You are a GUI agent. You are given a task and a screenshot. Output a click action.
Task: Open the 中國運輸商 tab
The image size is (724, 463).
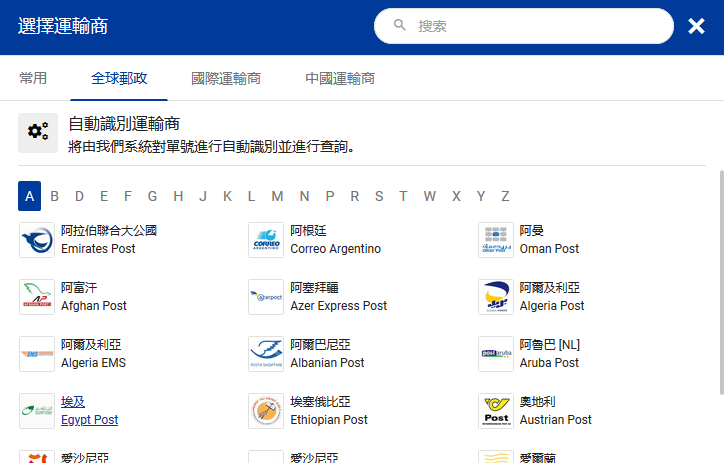click(340, 78)
